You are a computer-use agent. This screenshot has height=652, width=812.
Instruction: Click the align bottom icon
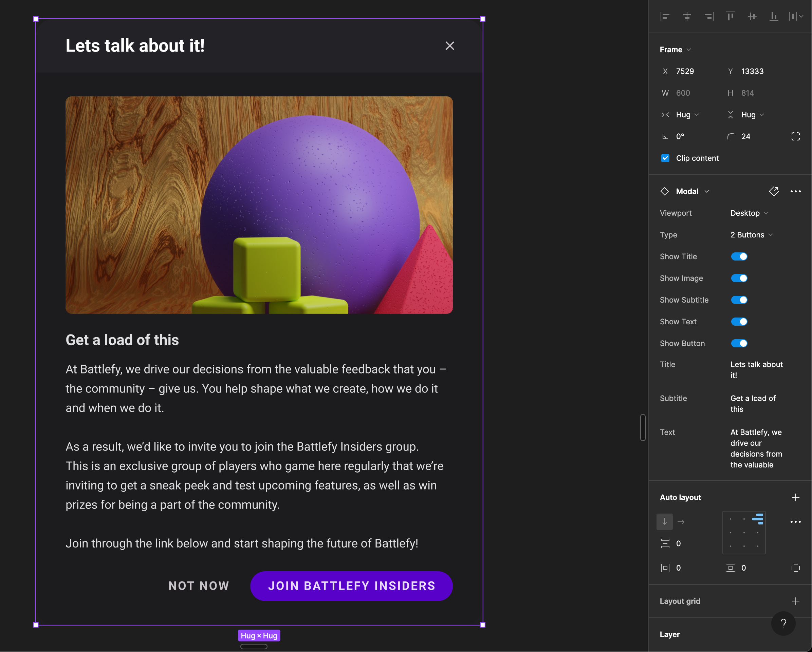coord(774,17)
